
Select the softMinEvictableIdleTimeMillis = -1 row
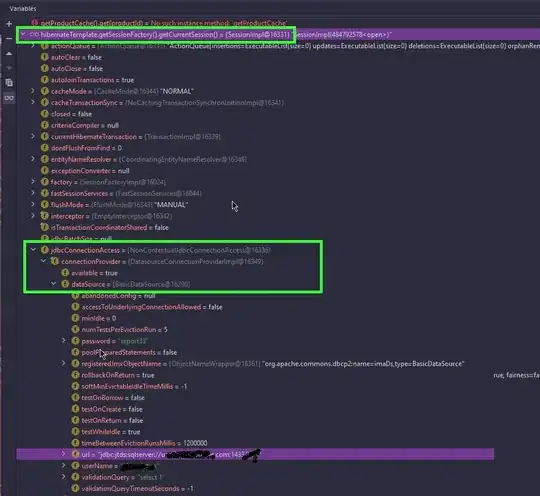pyautogui.click(x=130, y=386)
